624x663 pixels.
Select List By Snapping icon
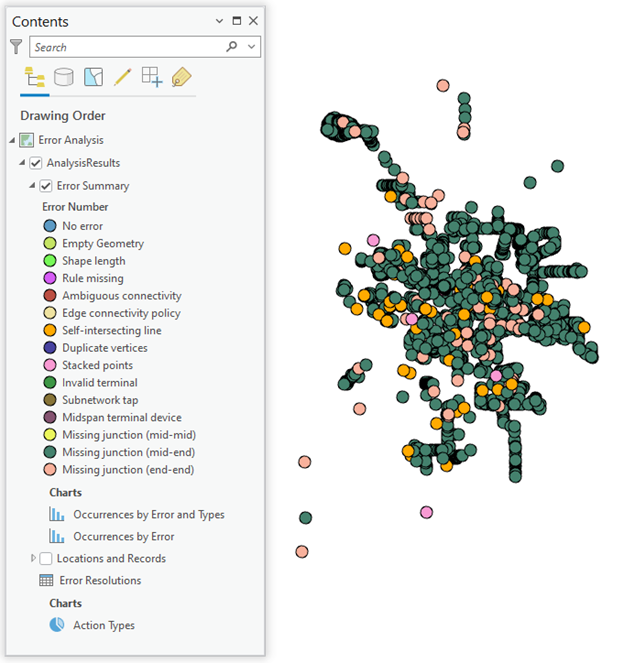pyautogui.click(x=152, y=77)
